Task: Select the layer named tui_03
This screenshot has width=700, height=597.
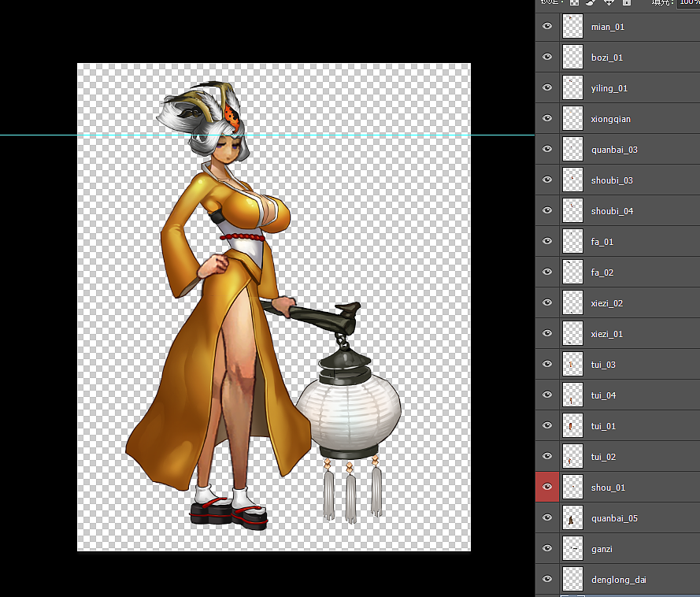Action: (603, 365)
